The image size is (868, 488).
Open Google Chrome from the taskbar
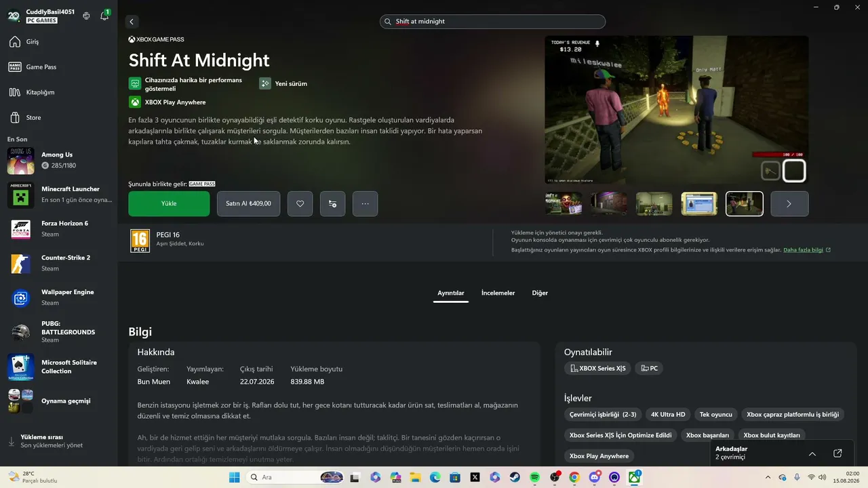coord(574,477)
